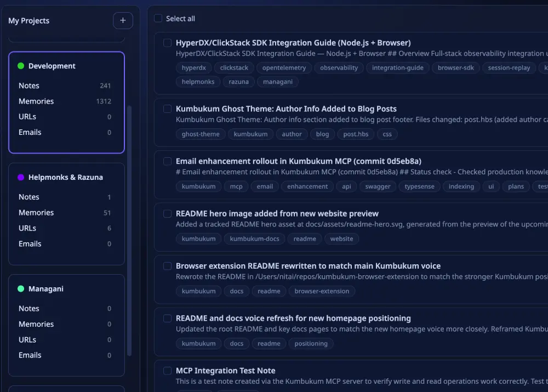This screenshot has width=548, height=392.
Task: Open HyperDX/ClickStack SDK Integration Guide note title
Action: coord(293,43)
